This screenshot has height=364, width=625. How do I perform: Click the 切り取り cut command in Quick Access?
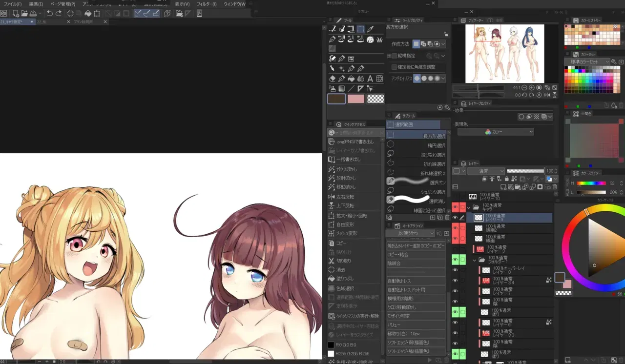pyautogui.click(x=354, y=261)
